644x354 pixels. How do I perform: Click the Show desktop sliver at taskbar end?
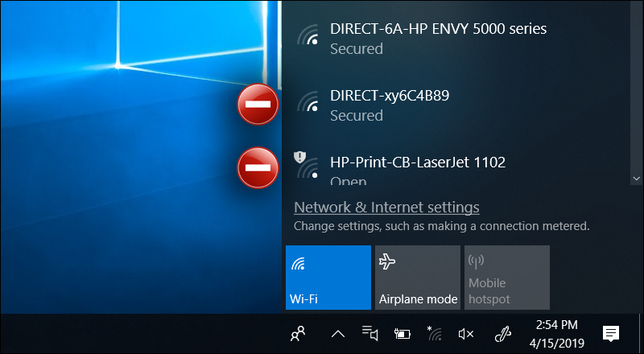pyautogui.click(x=641, y=334)
